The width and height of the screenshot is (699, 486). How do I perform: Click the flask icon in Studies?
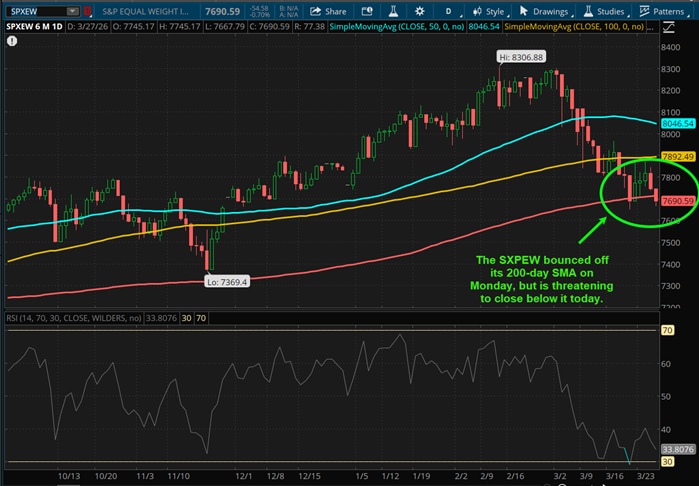[588, 11]
